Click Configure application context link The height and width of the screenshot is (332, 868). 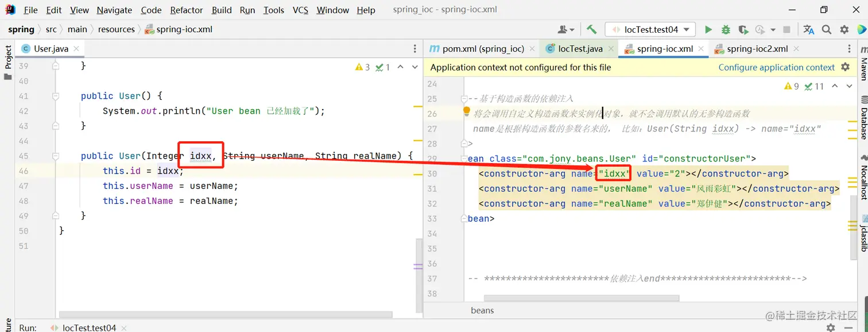point(776,67)
